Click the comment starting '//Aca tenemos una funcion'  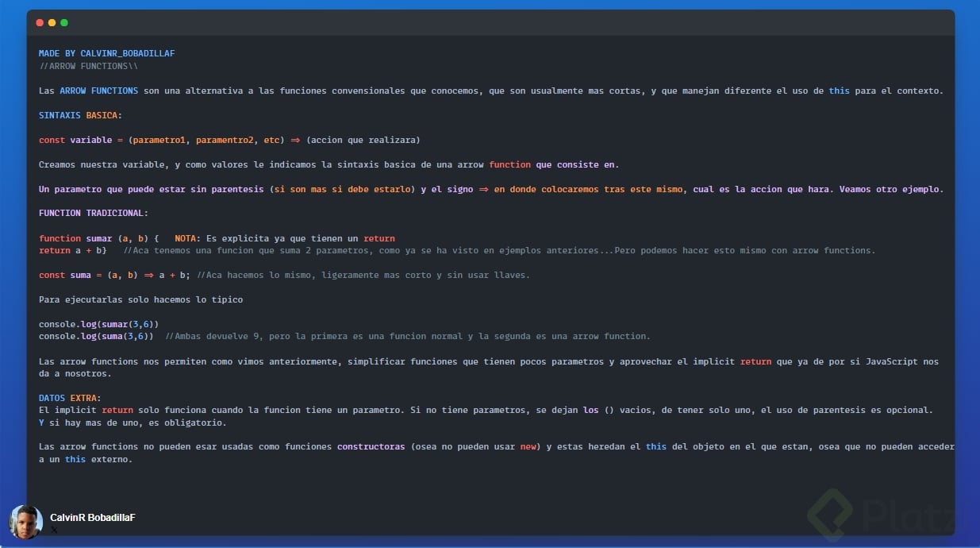499,251
